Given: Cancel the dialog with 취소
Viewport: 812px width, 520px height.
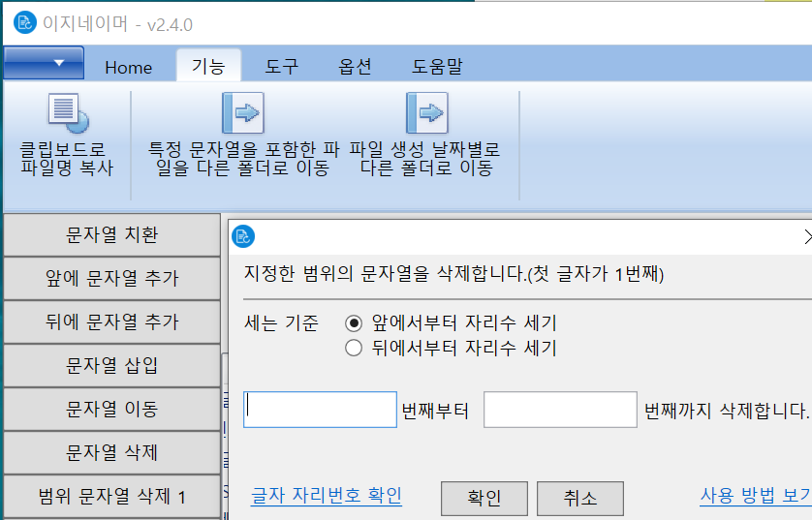Looking at the screenshot, I should pos(580,499).
